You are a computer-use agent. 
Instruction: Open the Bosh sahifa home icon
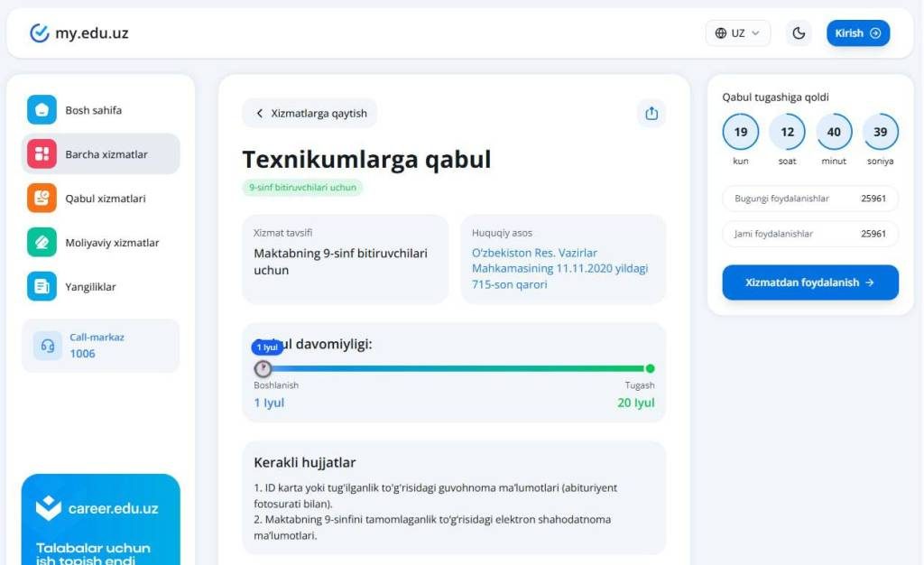42,109
